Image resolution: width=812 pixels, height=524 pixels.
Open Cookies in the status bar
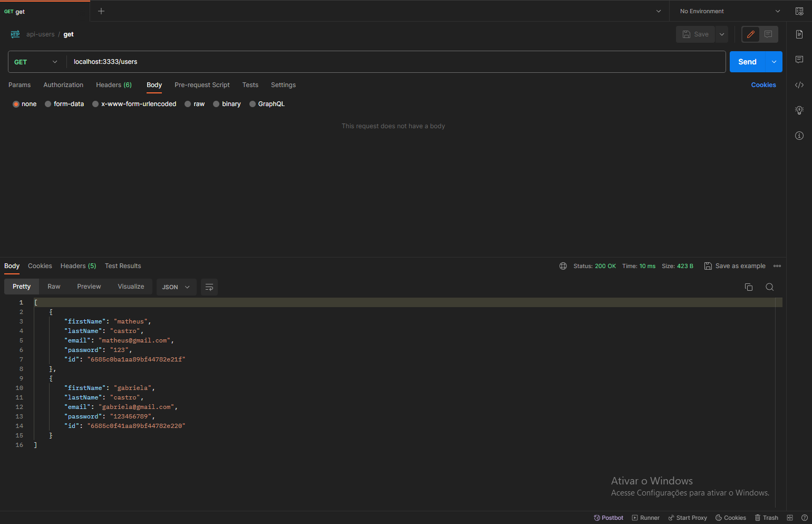click(x=731, y=518)
